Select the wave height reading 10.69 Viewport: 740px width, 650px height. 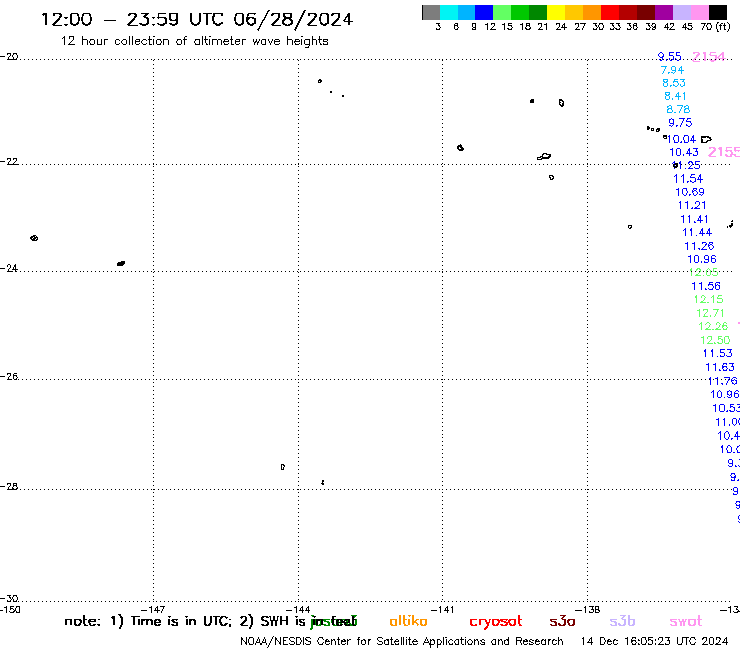[x=690, y=192]
